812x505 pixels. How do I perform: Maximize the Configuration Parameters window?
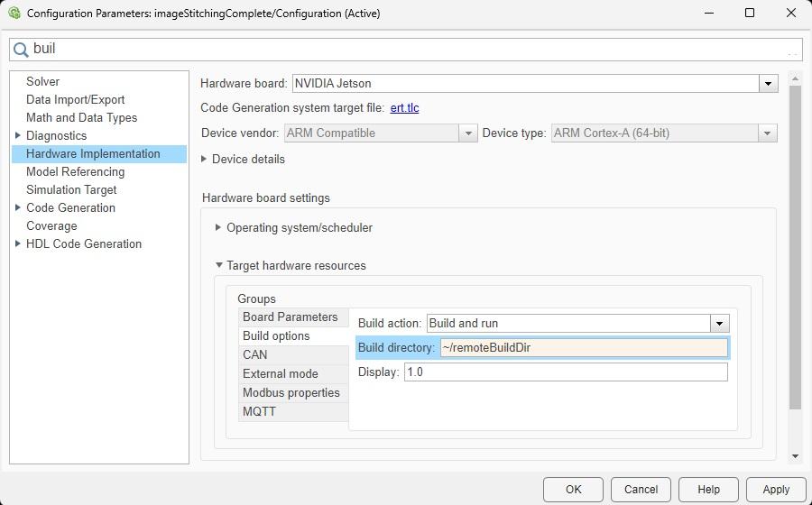tap(750, 13)
